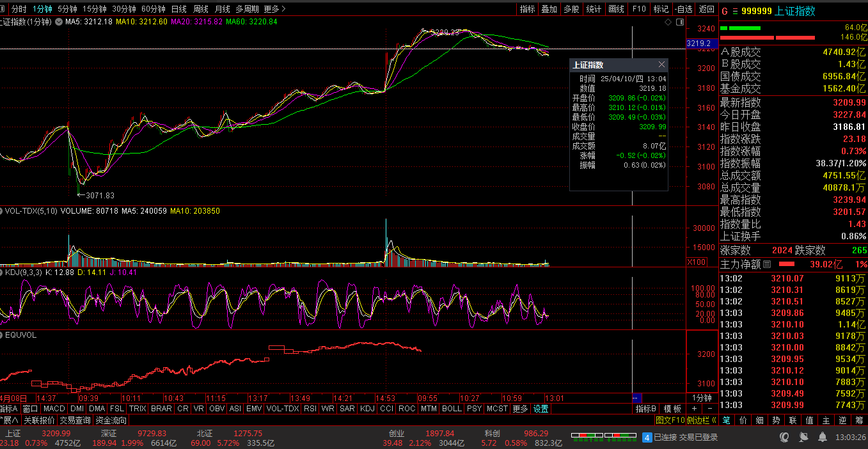The width and height of the screenshot is (868, 449).
Task: Click the list icon beside the G marker
Action: pyautogui.click(x=734, y=11)
